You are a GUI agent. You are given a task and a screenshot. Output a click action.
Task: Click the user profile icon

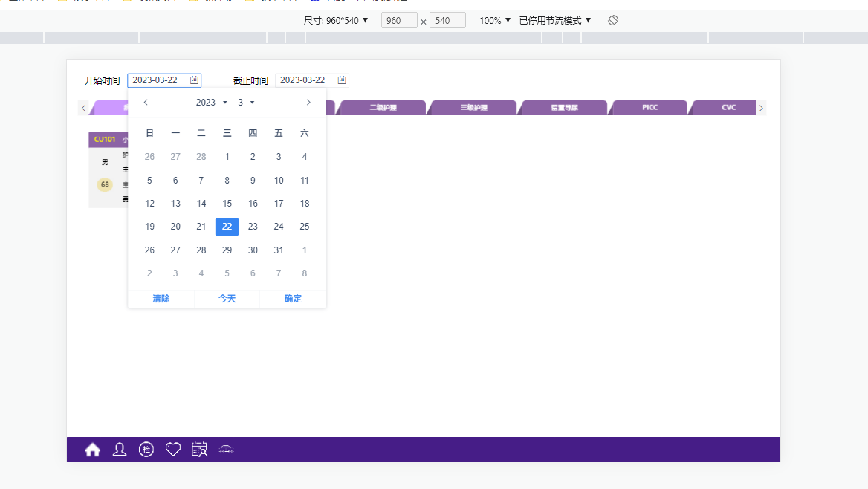tap(120, 450)
